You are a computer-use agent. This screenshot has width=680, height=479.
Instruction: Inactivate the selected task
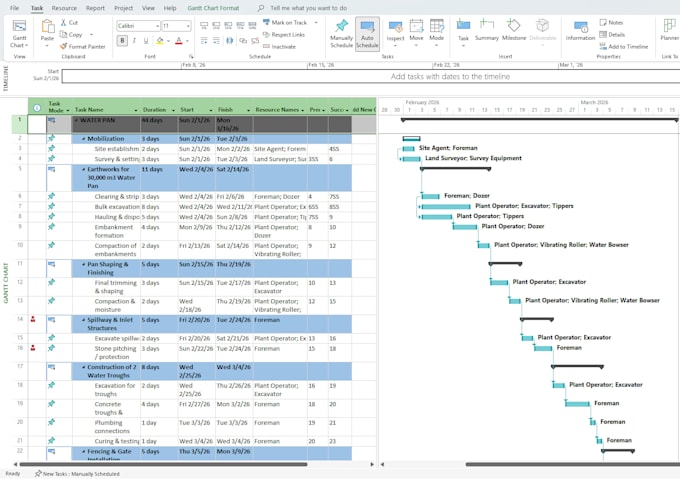(x=280, y=46)
